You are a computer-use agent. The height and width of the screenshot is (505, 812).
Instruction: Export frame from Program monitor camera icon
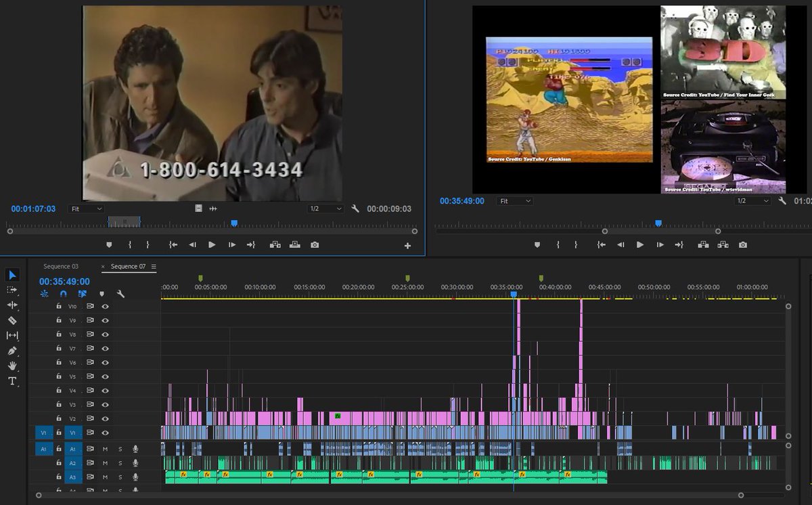(x=743, y=245)
